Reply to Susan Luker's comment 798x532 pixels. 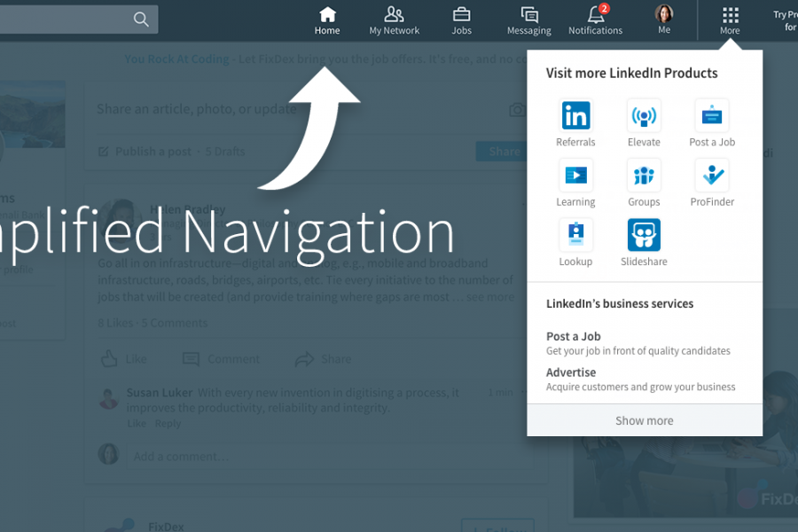pos(168,424)
